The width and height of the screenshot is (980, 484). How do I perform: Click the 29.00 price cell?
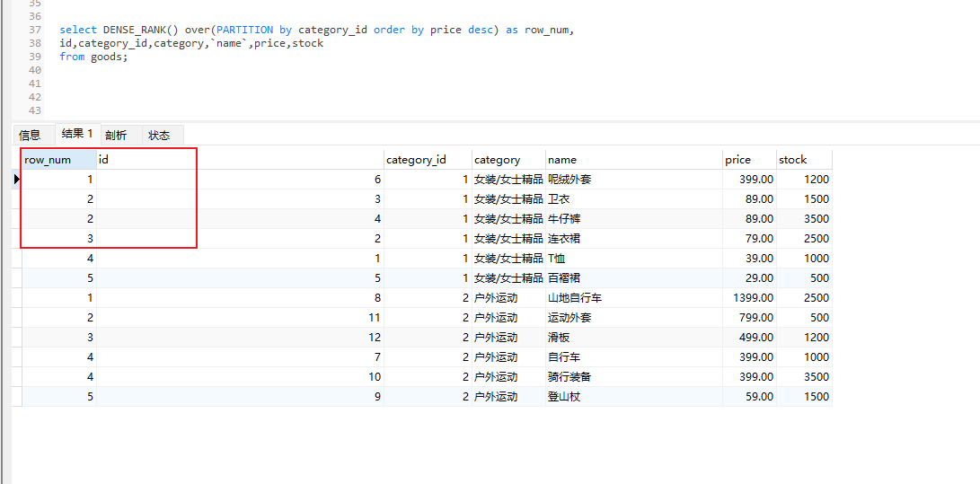coord(749,277)
